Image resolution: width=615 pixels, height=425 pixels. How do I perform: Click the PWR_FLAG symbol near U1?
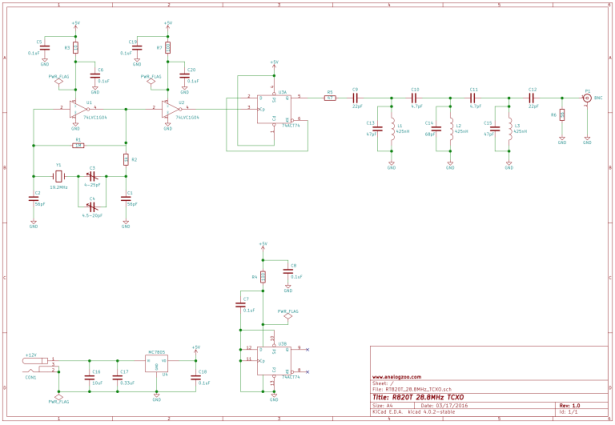click(59, 82)
